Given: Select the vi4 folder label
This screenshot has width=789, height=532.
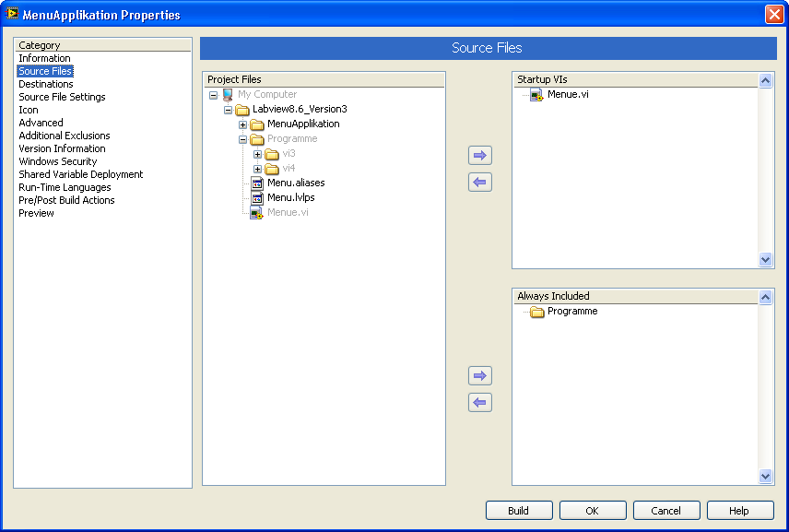Looking at the screenshot, I should [x=289, y=168].
